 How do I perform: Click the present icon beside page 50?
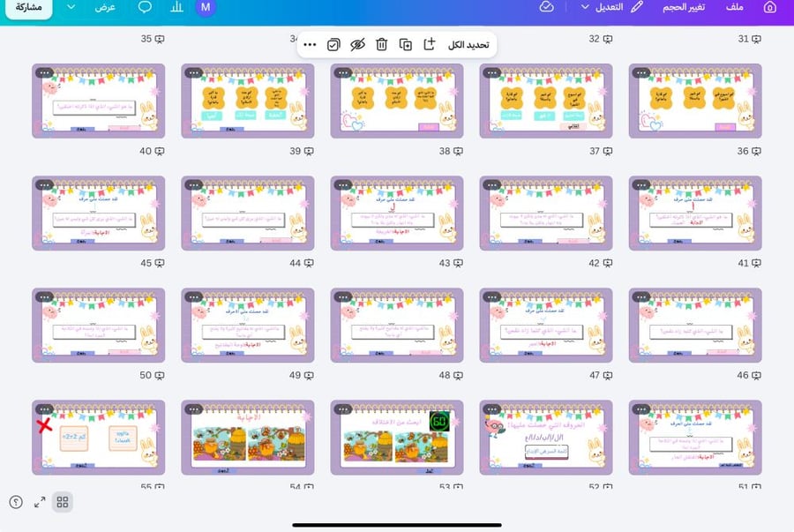tap(160, 375)
